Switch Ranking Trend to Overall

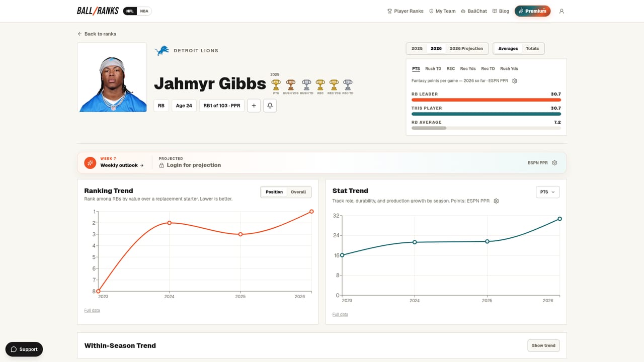point(298,192)
